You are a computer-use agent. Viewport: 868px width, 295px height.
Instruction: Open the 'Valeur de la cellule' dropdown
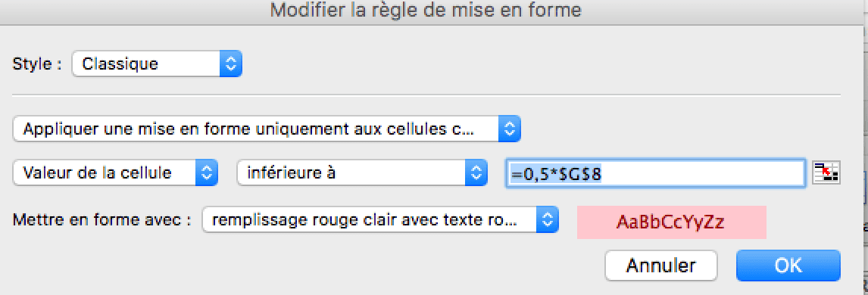[x=115, y=173]
